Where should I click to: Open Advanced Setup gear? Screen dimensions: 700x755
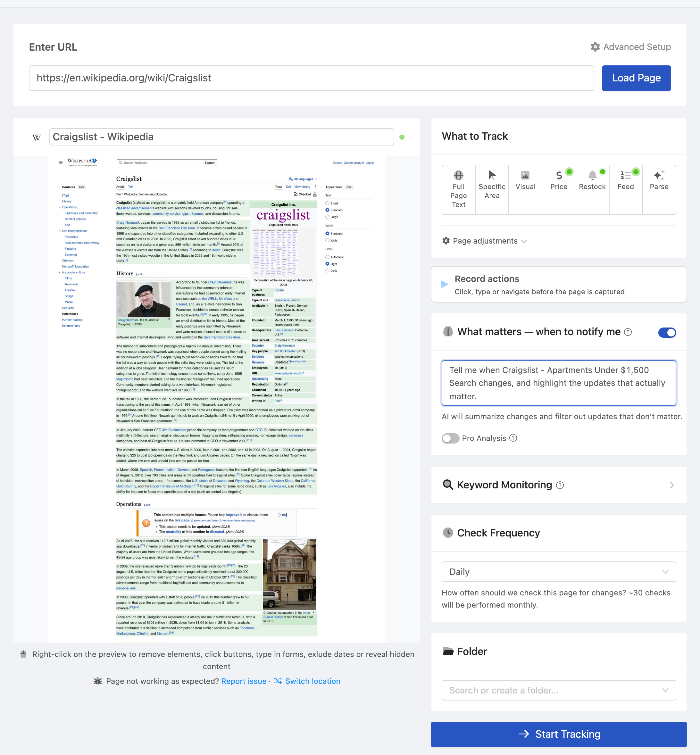click(595, 47)
